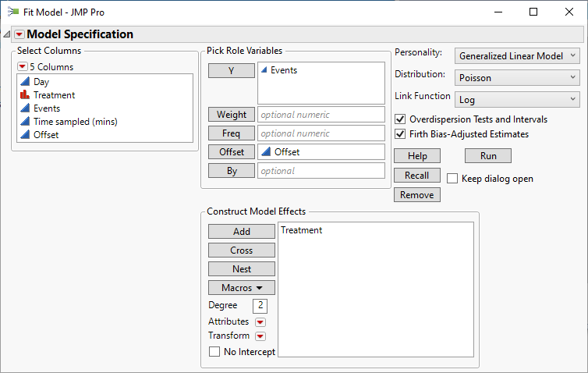Select Offset in the Select Columns list
Viewport: 588px width, 373px height.
click(x=46, y=135)
